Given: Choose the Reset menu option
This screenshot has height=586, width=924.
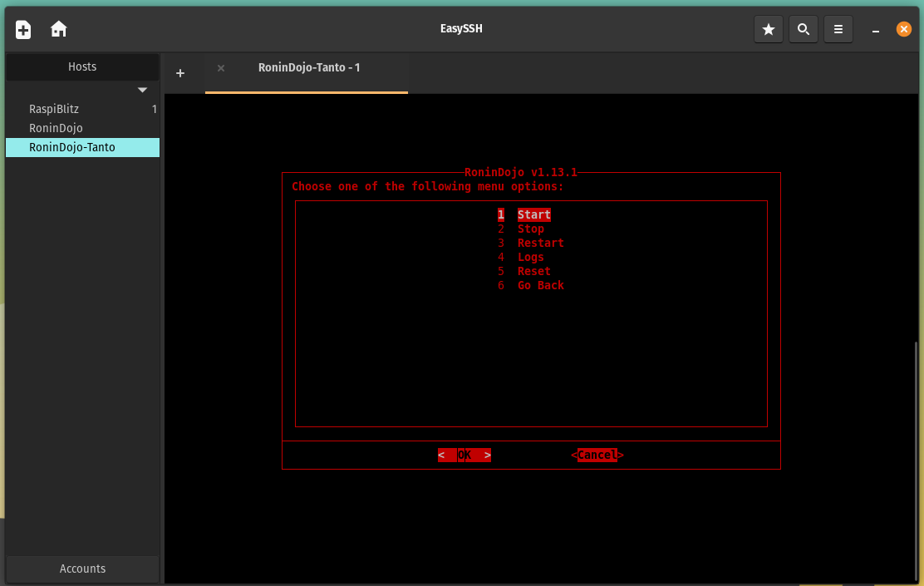Looking at the screenshot, I should pyautogui.click(x=534, y=271).
